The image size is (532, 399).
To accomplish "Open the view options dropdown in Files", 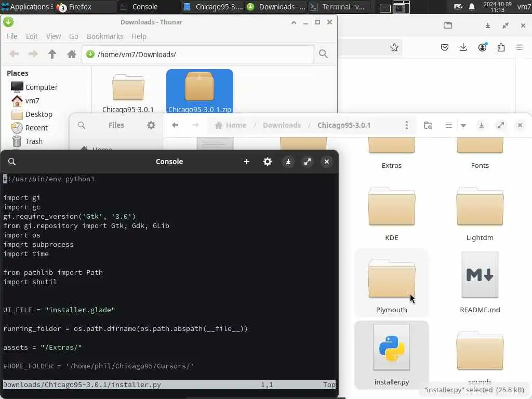I will (463, 126).
